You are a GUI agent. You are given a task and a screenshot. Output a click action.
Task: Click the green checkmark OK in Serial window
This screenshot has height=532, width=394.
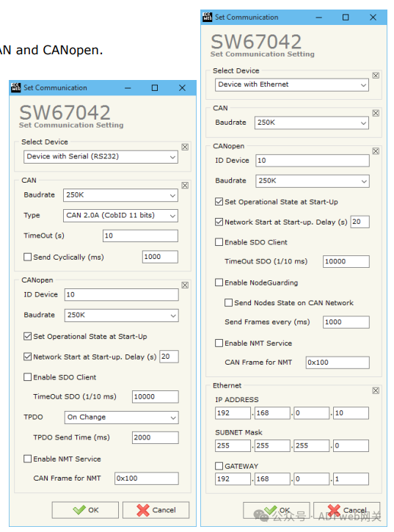[79, 510]
